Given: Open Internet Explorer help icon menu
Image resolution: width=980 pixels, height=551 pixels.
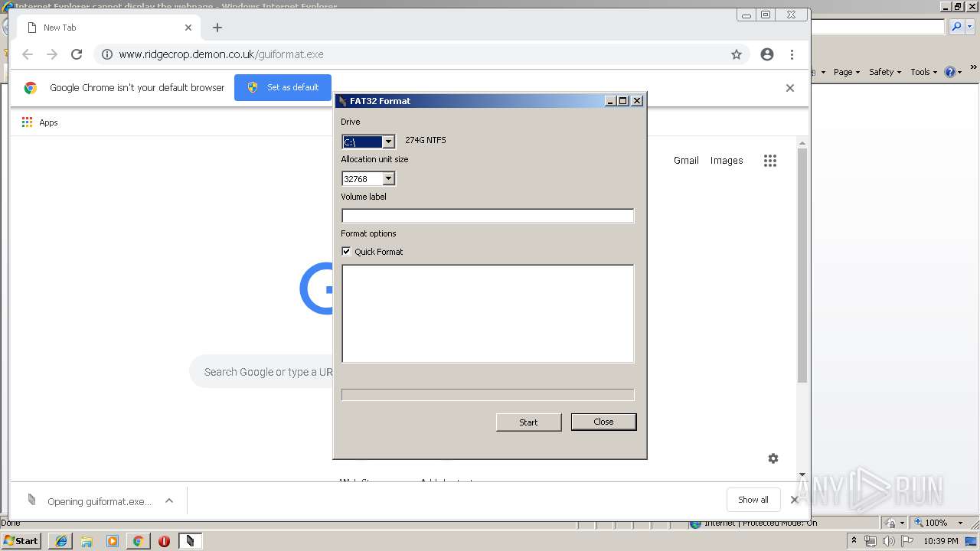Looking at the screenshot, I should click(x=953, y=72).
